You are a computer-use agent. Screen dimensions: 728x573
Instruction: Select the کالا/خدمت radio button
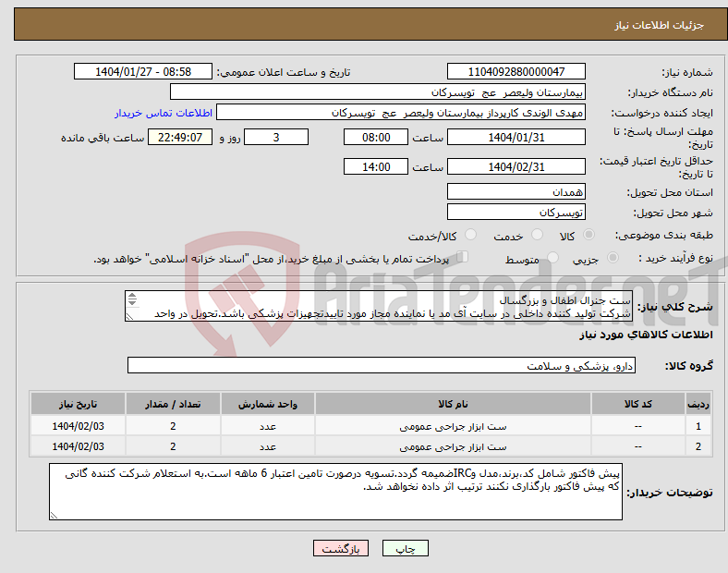pyautogui.click(x=470, y=235)
